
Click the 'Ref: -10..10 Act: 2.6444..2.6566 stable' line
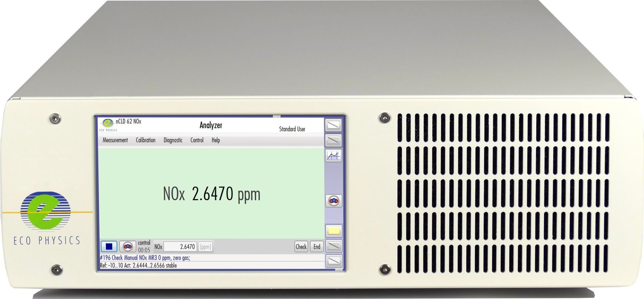pyautogui.click(x=138, y=265)
